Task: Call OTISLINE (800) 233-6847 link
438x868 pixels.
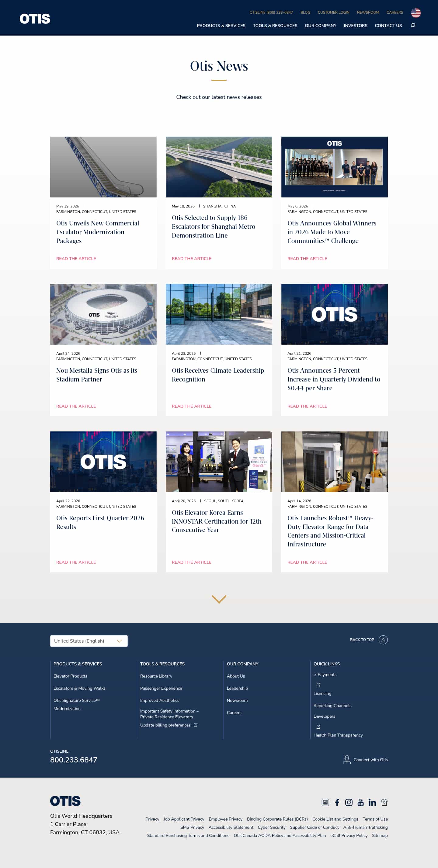Action: click(x=271, y=12)
